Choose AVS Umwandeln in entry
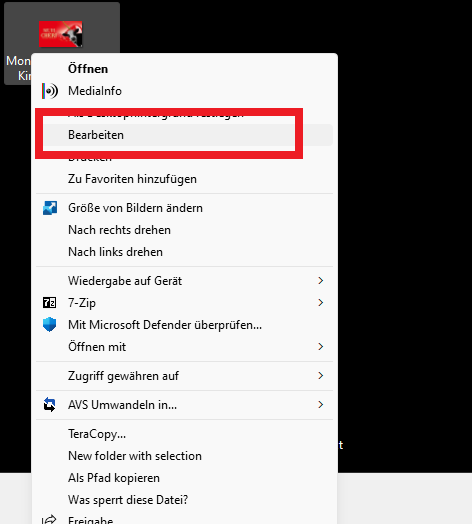The width and height of the screenshot is (472, 524). (x=122, y=405)
